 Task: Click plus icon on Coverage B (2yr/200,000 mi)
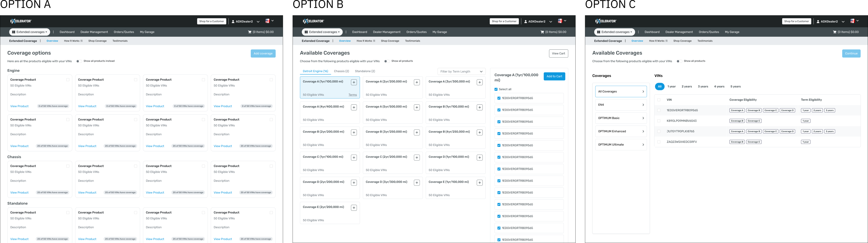(x=354, y=133)
